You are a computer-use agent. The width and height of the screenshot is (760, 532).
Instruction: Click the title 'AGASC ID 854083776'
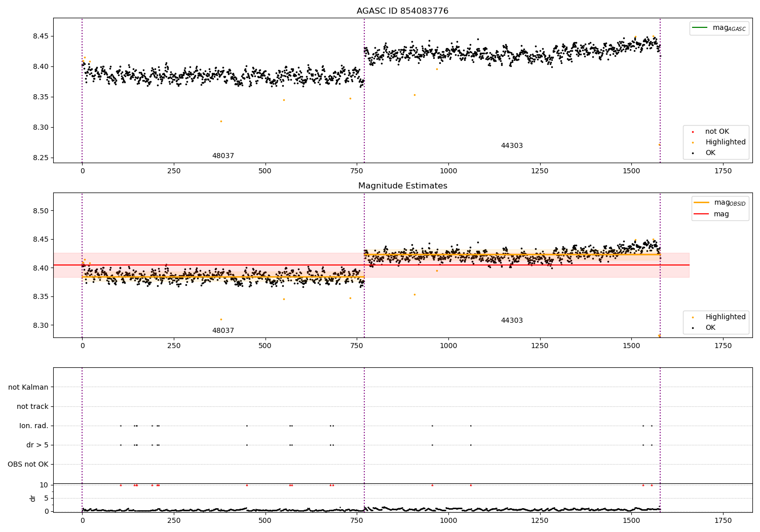click(x=402, y=11)
